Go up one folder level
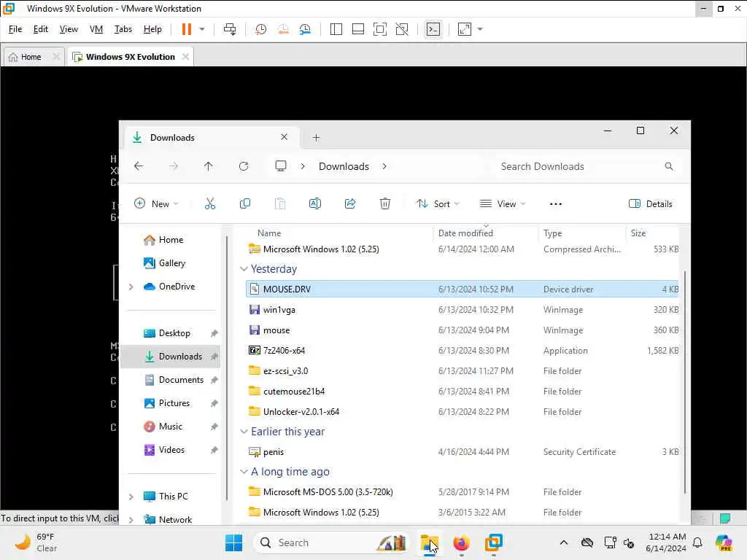Screen dimensions: 747x560 (208, 166)
